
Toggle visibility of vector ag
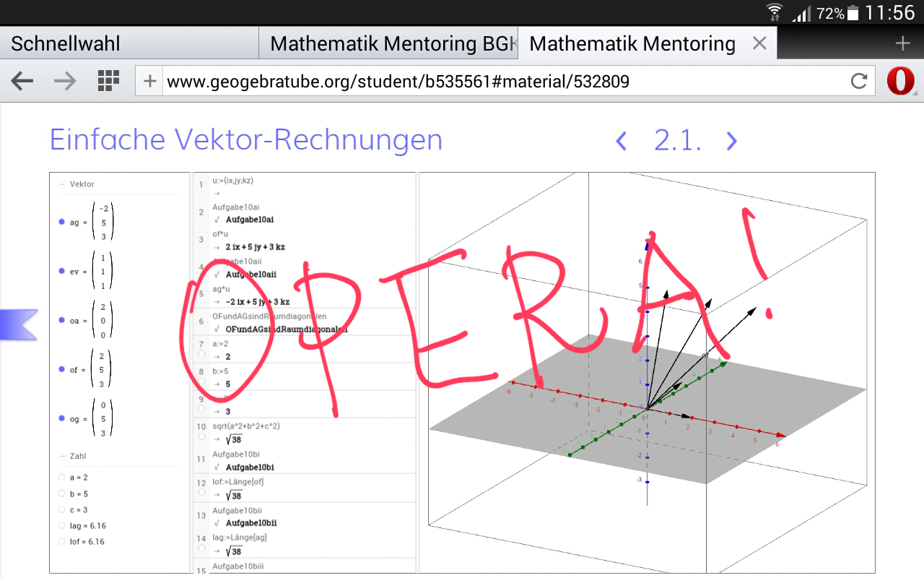click(61, 222)
